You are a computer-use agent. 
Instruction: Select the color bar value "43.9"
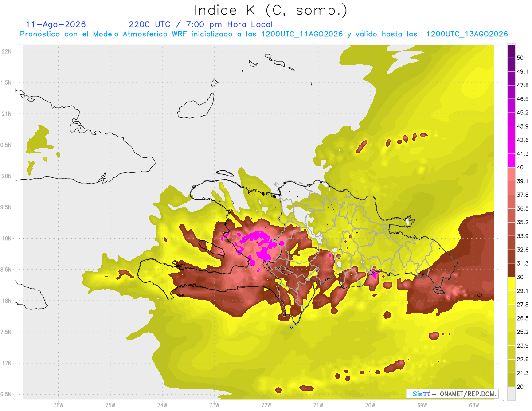coord(523,126)
